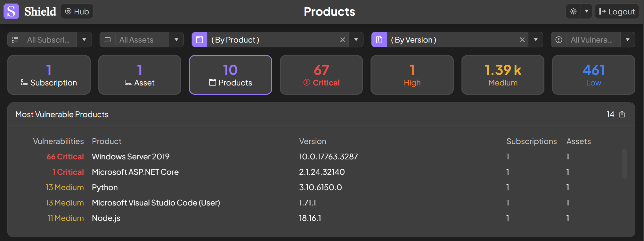Clear the (By Product) filter

(342, 40)
